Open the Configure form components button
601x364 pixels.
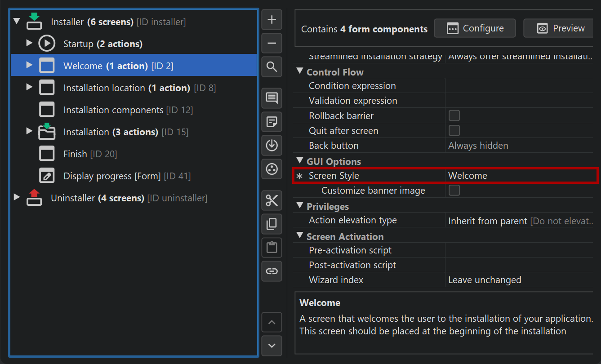[475, 28]
